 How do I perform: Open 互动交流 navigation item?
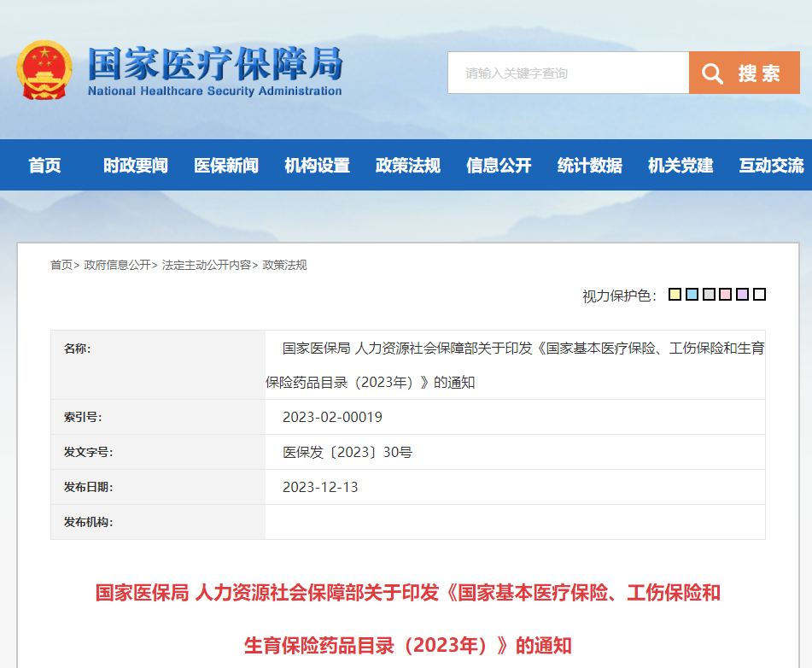tap(771, 166)
